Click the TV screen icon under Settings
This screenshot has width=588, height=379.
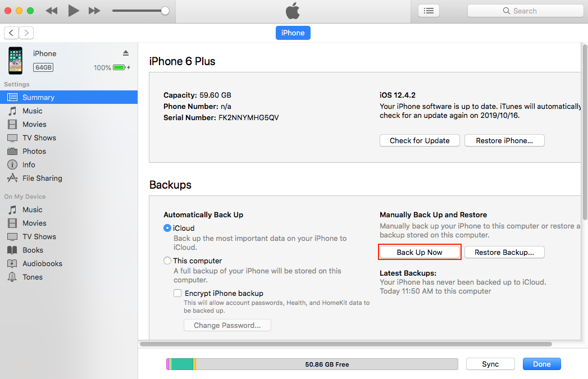click(x=12, y=138)
